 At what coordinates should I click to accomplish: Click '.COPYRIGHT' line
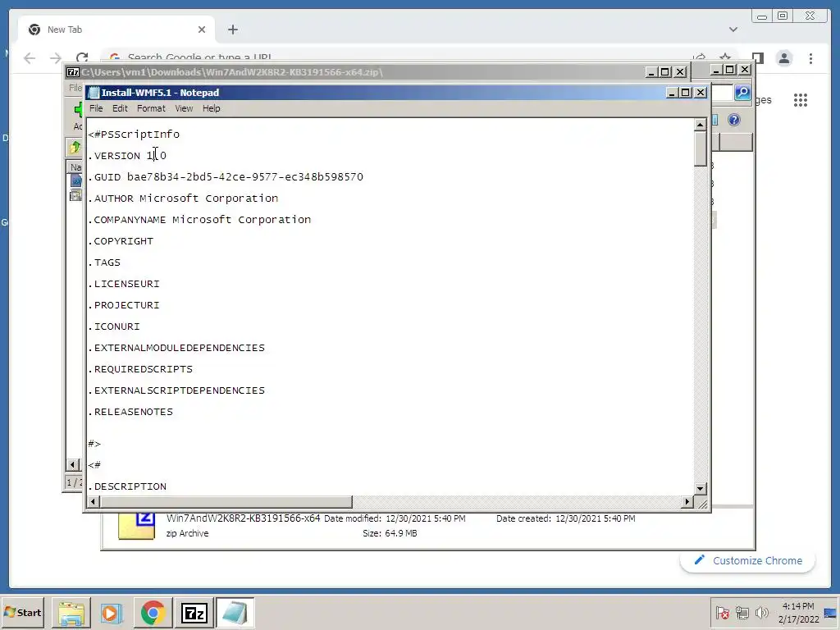(121, 242)
